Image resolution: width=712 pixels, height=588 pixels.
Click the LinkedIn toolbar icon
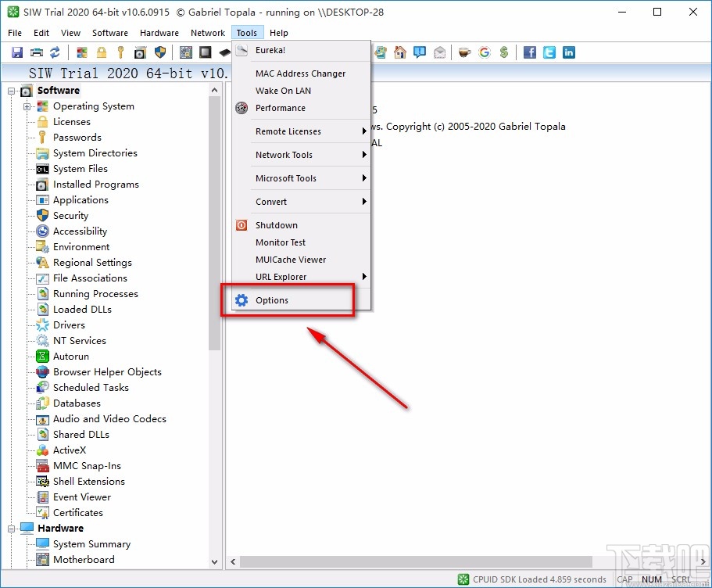click(x=569, y=52)
